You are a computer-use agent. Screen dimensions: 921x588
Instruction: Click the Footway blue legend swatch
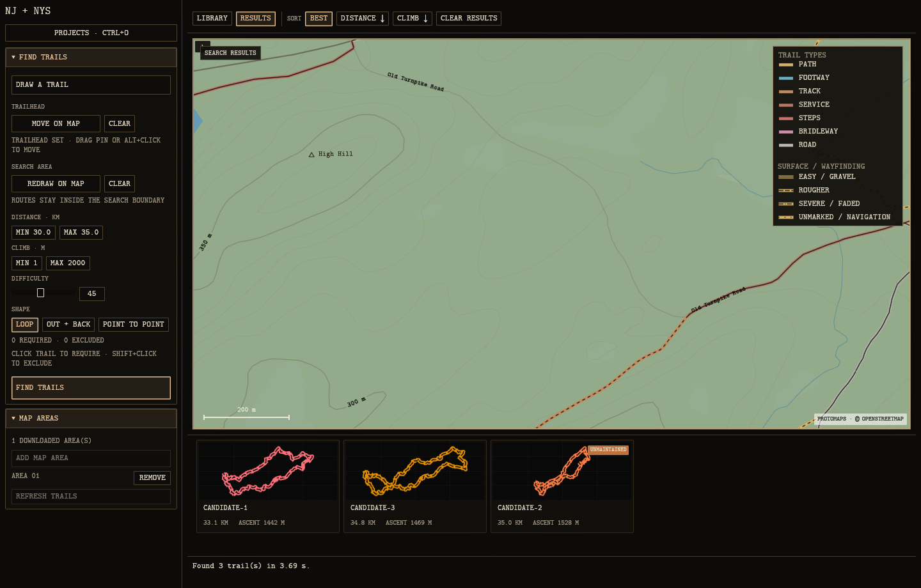click(786, 78)
